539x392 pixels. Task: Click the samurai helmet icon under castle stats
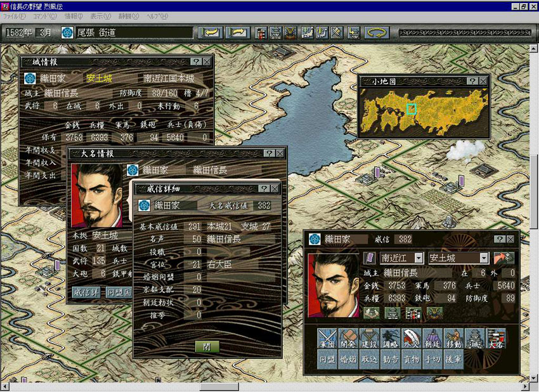[435, 313]
